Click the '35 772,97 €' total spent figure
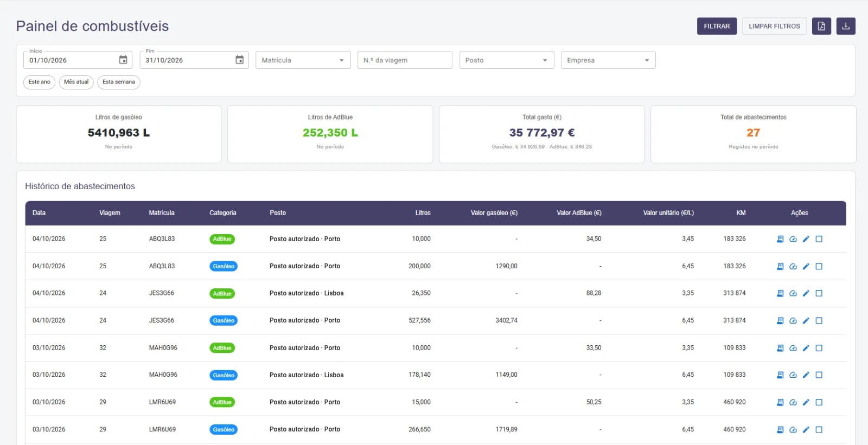The width and height of the screenshot is (868, 445). click(542, 133)
